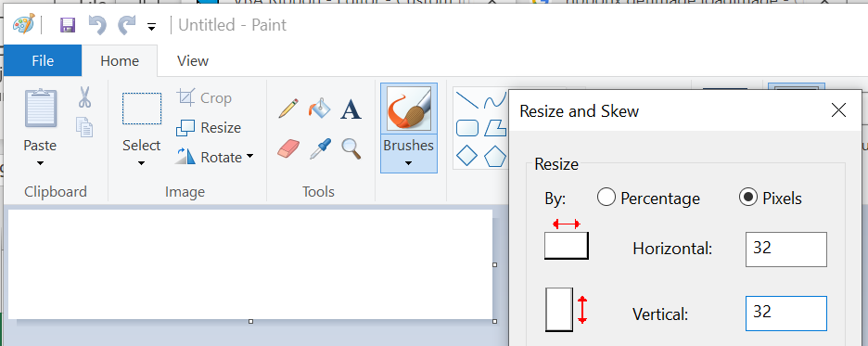Viewport: 868px width, 346px height.
Task: Open the Rotate dropdown
Action: point(249,157)
